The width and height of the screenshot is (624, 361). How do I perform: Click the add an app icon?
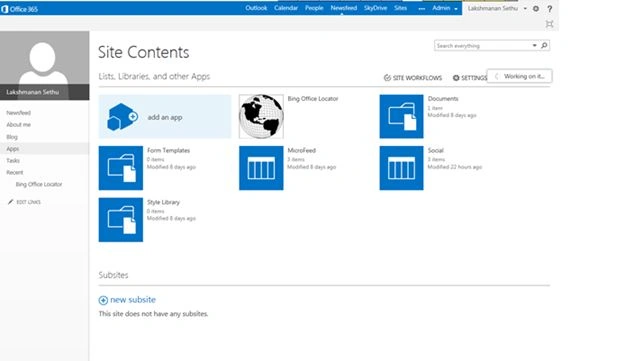point(122,117)
